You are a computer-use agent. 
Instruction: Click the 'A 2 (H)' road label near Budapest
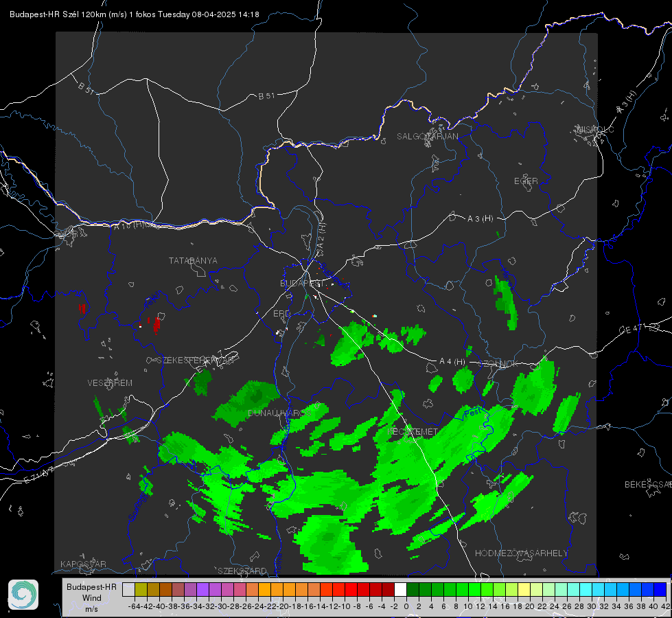click(x=321, y=235)
